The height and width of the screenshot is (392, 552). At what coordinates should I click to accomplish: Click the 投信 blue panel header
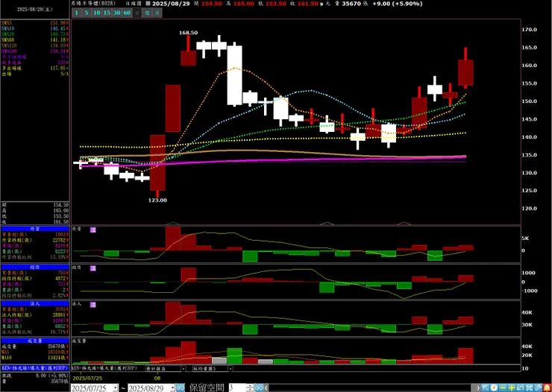click(35, 268)
